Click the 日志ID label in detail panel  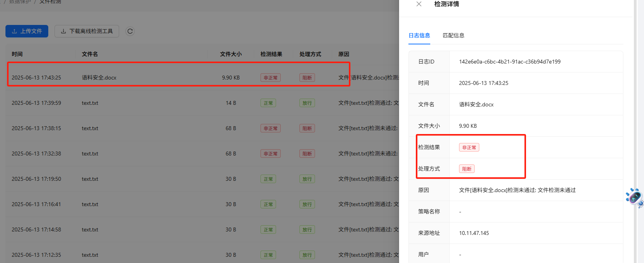tap(426, 62)
